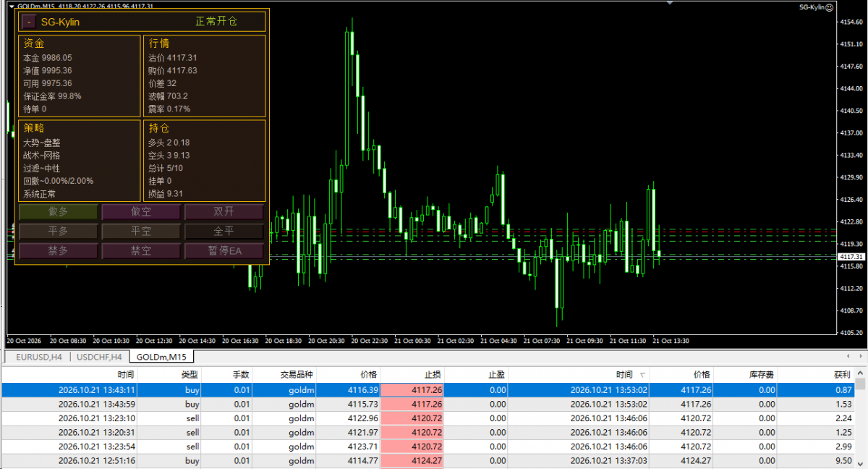Image resolution: width=868 pixels, height=469 pixels.
Task: Sort by the 类型 column header
Action: tap(169, 375)
